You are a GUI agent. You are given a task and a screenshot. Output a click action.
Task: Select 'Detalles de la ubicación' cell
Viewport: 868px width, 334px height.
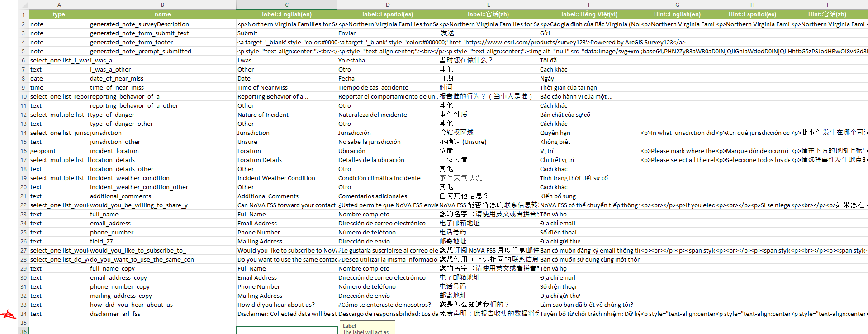coord(388,160)
